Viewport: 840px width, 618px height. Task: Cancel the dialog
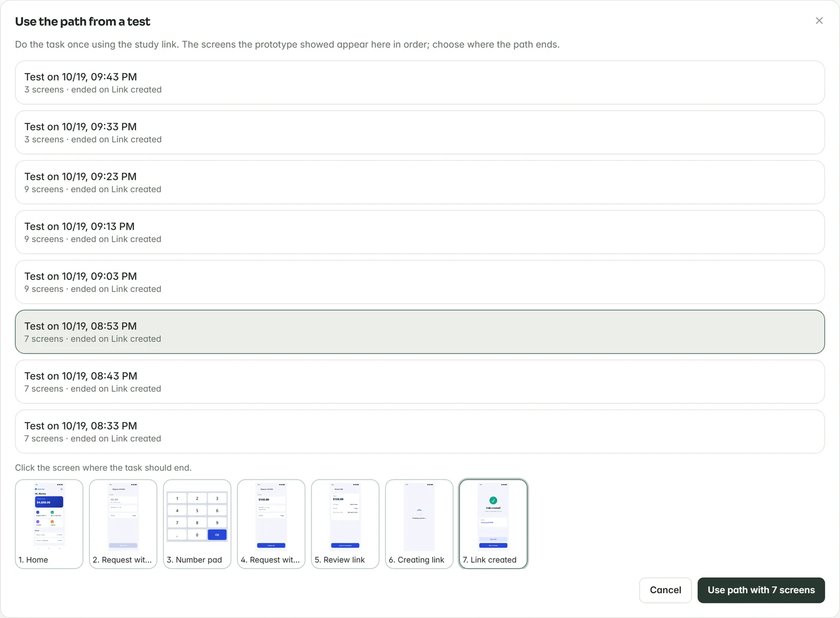point(665,590)
